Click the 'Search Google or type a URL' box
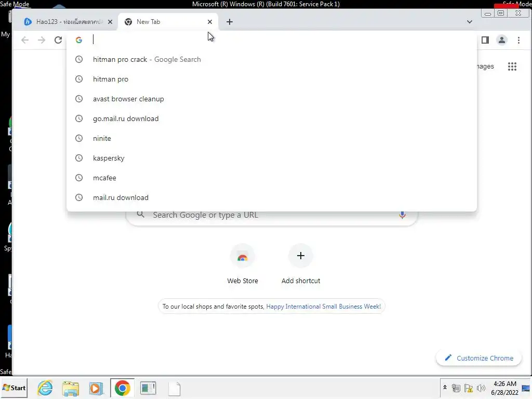Image resolution: width=532 pixels, height=399 pixels. (271, 215)
